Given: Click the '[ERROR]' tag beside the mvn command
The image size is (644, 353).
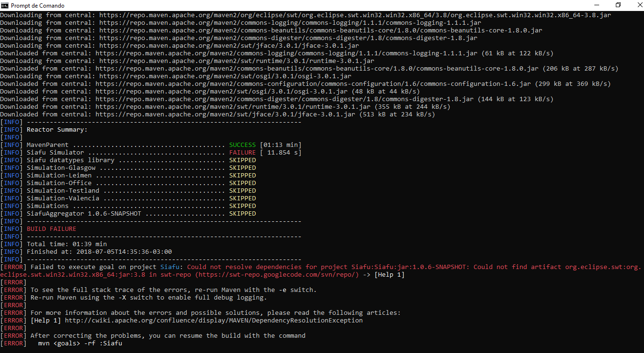Looking at the screenshot, I should [x=13, y=343].
